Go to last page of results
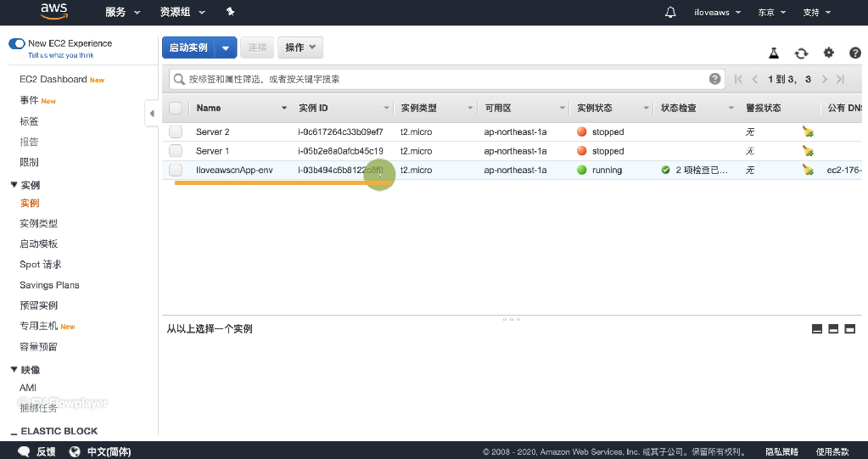 coord(840,79)
